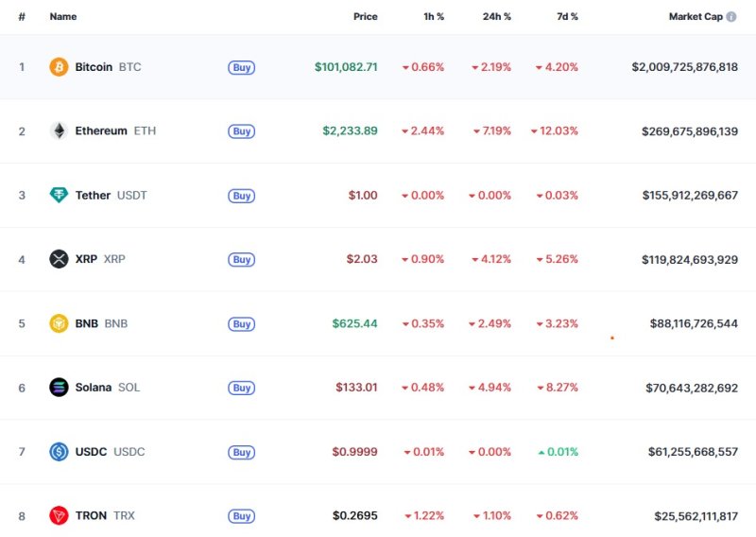Click the Tether logo icon
Image resolution: width=756 pixels, height=537 pixels.
[x=59, y=196]
